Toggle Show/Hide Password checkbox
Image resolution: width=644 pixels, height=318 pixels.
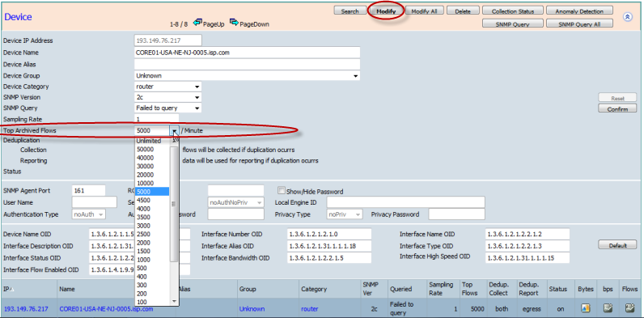tap(282, 191)
